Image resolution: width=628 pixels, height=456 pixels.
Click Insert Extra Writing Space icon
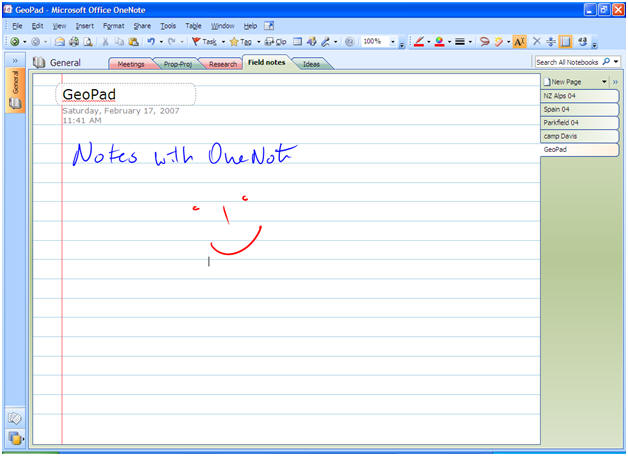point(551,41)
